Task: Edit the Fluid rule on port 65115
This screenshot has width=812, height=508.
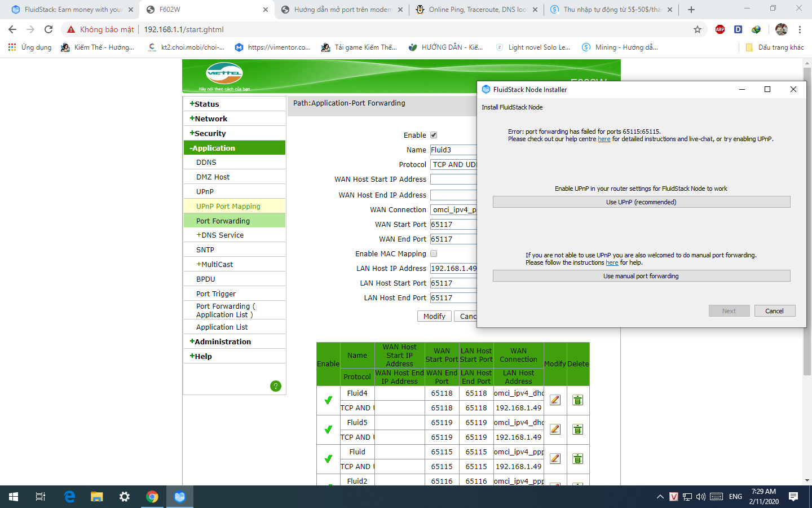Action: [x=555, y=459]
